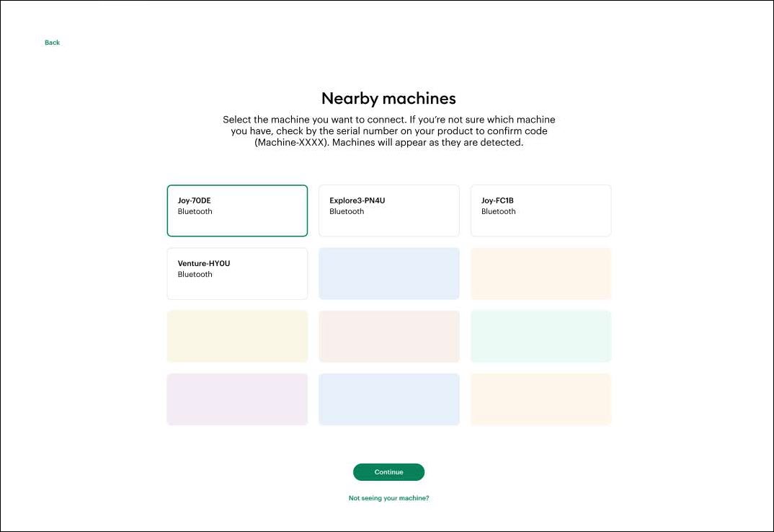Choose the Bluetooth label under Explore3-PN4U
The width and height of the screenshot is (774, 532).
(346, 211)
